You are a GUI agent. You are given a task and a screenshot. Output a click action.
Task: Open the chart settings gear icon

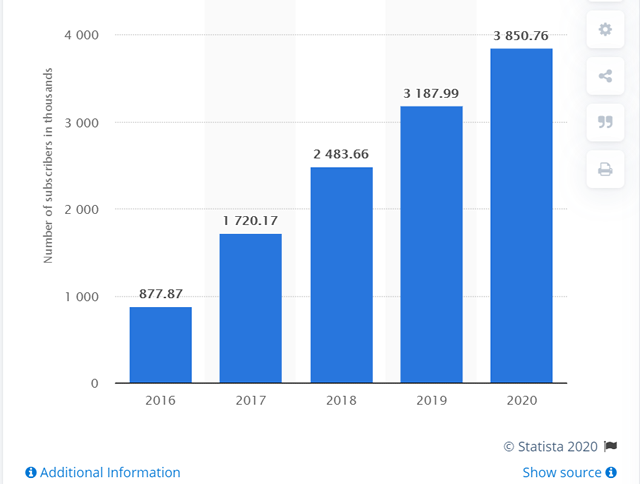(604, 30)
